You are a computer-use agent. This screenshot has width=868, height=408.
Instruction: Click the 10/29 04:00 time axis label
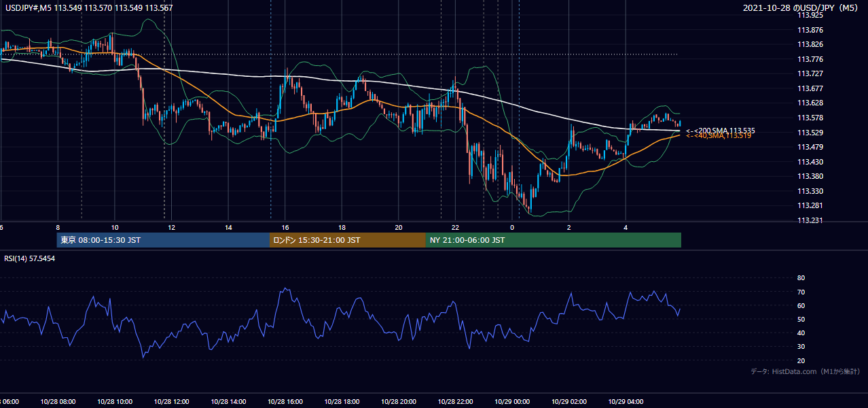click(x=626, y=402)
